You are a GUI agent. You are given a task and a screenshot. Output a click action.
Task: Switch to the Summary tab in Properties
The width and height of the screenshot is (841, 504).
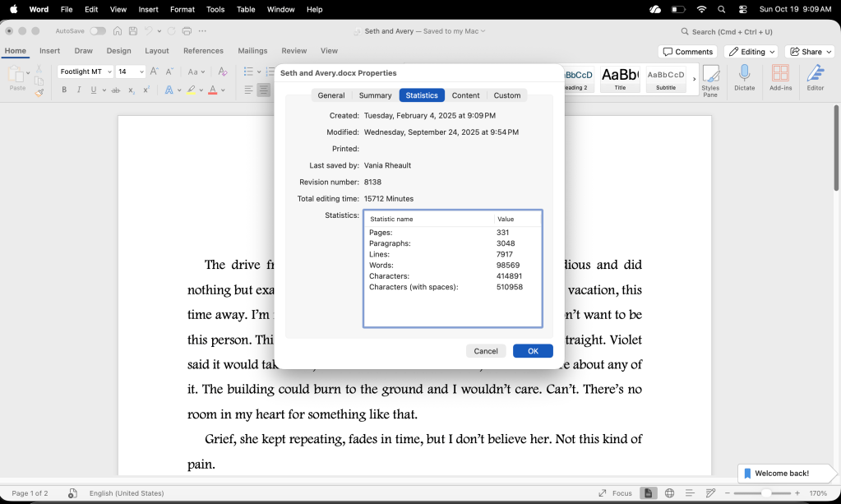pyautogui.click(x=375, y=95)
